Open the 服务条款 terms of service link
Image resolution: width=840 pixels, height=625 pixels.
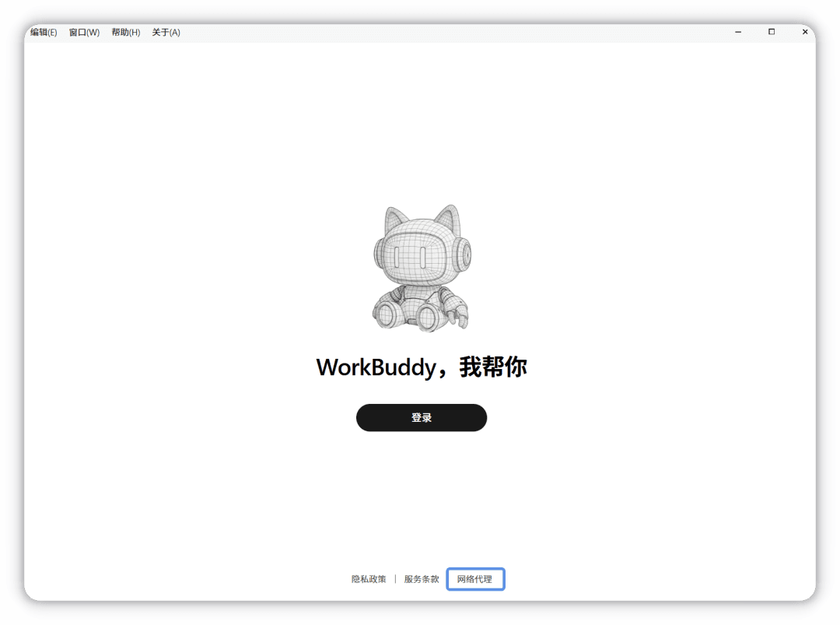[x=422, y=579]
